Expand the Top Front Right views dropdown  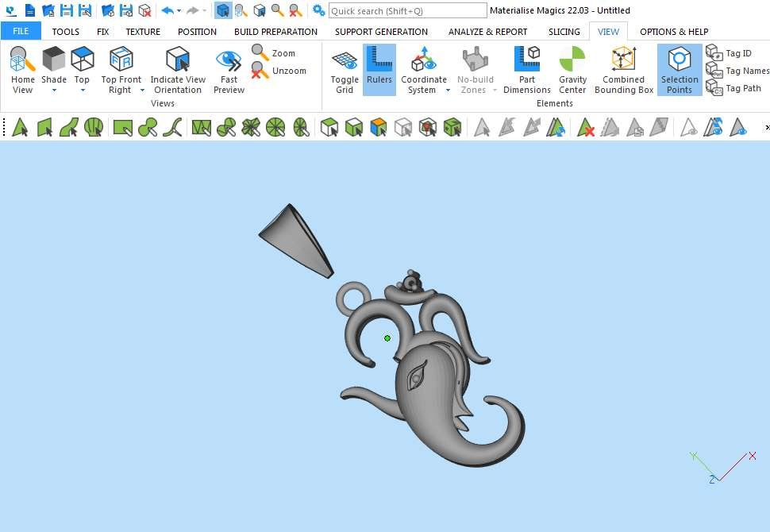(143, 91)
